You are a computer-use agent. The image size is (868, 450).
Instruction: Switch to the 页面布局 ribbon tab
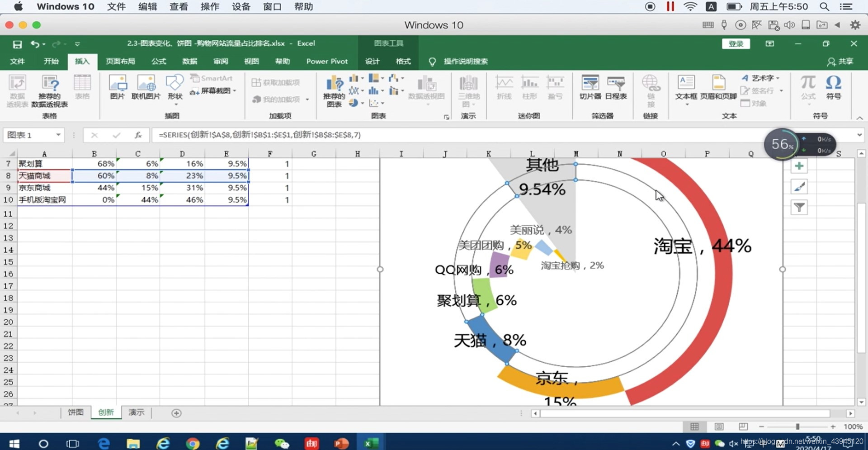point(120,62)
